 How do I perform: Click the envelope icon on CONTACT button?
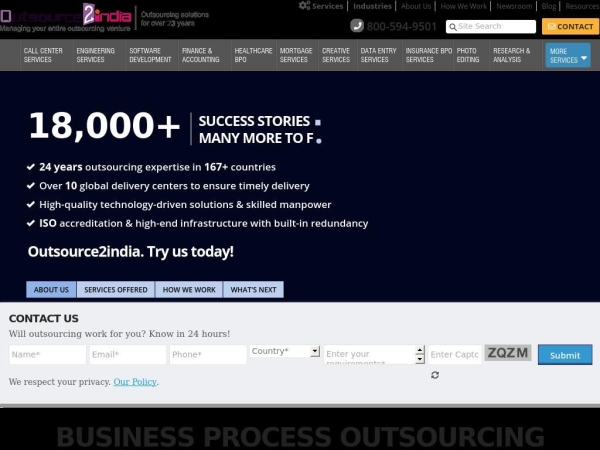pyautogui.click(x=551, y=26)
